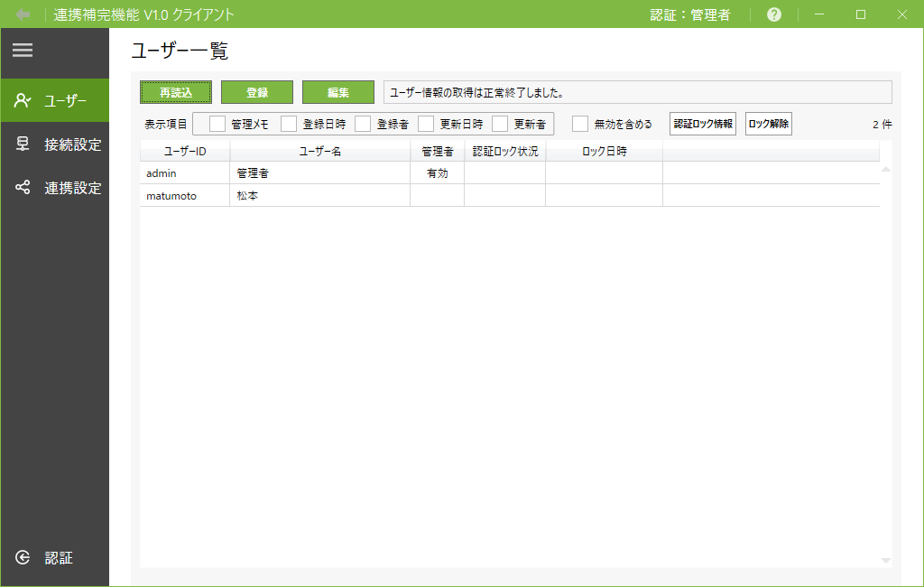Toggle the 更新者 column checkbox

(x=500, y=124)
